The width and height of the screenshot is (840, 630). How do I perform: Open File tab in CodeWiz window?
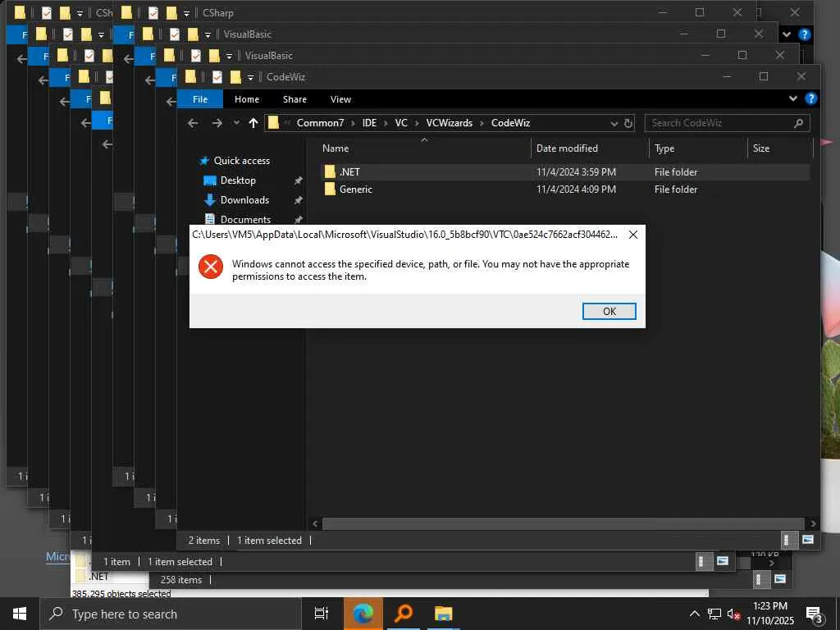[x=200, y=99]
